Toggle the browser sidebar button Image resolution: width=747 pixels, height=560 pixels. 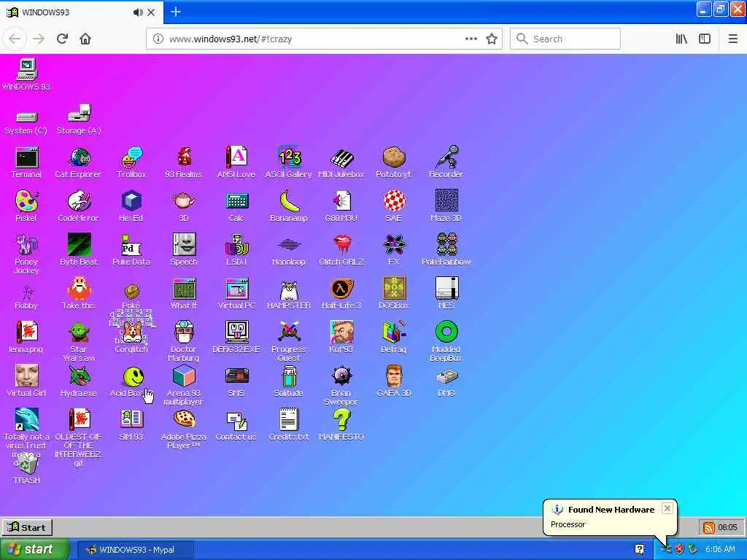705,39
